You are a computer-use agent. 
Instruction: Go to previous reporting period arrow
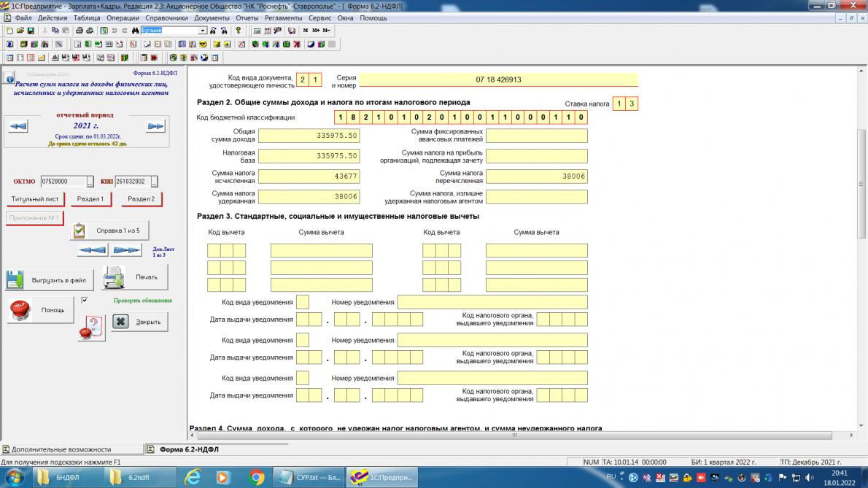[x=18, y=126]
